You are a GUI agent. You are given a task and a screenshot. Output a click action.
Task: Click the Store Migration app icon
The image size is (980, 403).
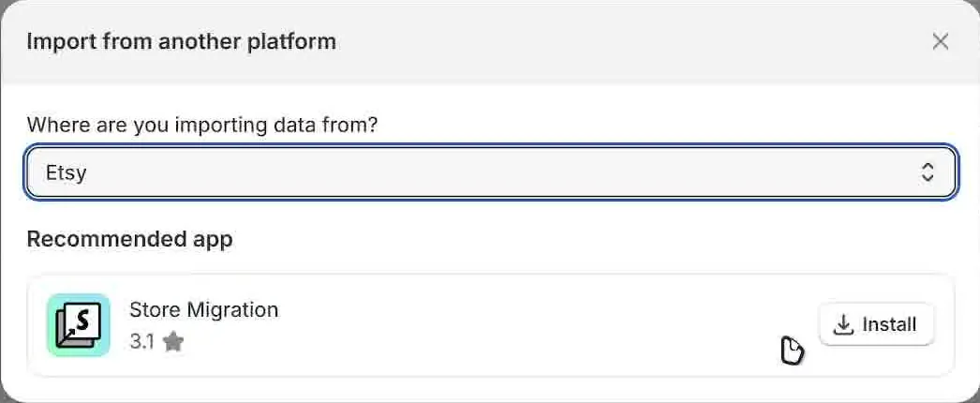(79, 325)
